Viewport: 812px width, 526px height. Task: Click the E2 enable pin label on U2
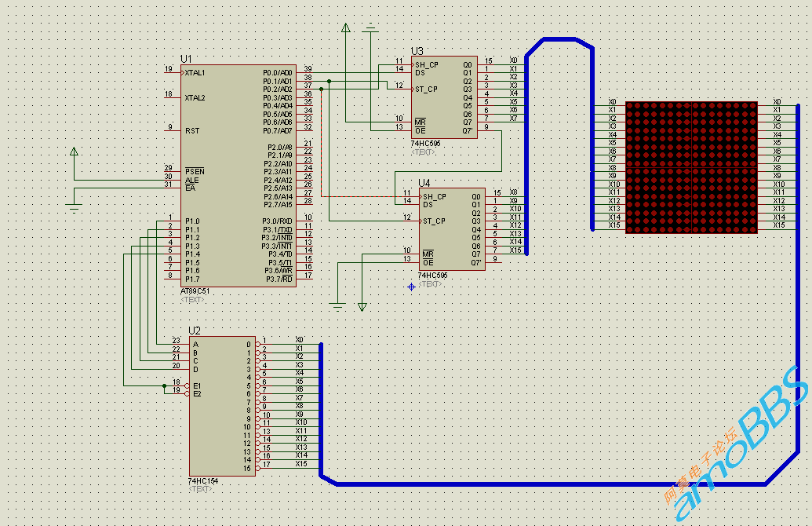coord(197,394)
